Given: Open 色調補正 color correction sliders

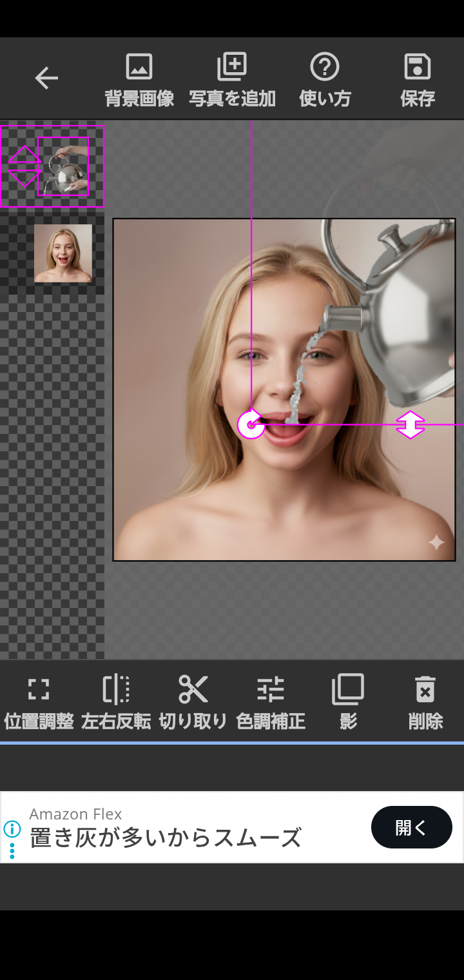Looking at the screenshot, I should (x=271, y=703).
